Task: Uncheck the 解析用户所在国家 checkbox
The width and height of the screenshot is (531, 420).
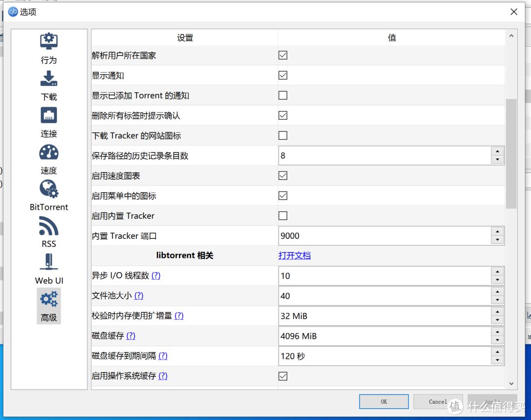Action: tap(283, 56)
